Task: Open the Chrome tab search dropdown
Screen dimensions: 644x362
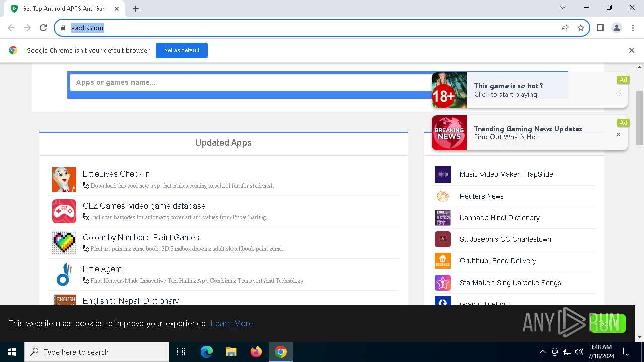Action: click(563, 8)
